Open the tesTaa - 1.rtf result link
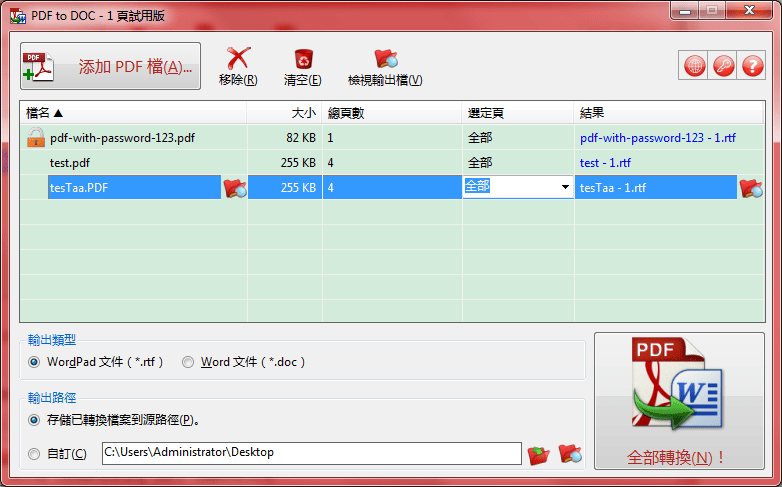 tap(612, 188)
